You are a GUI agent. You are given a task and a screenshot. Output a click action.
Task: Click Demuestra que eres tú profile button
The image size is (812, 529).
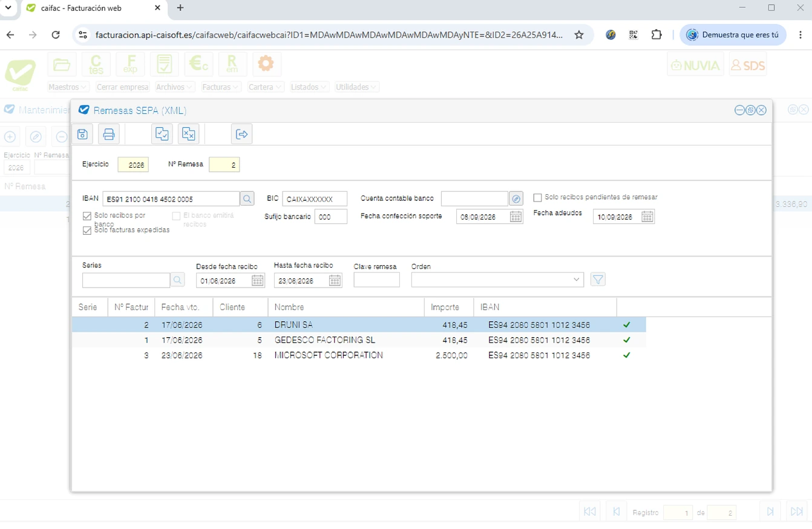[x=733, y=34]
